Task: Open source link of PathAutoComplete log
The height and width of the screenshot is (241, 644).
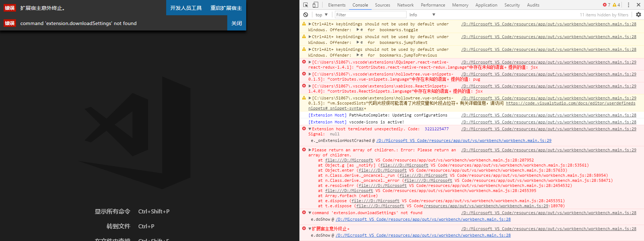Action: coord(549,115)
